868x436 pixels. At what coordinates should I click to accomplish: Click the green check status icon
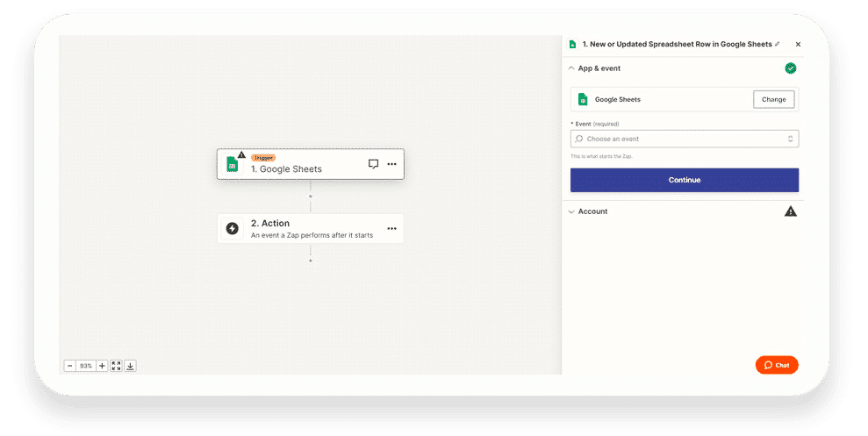click(791, 68)
